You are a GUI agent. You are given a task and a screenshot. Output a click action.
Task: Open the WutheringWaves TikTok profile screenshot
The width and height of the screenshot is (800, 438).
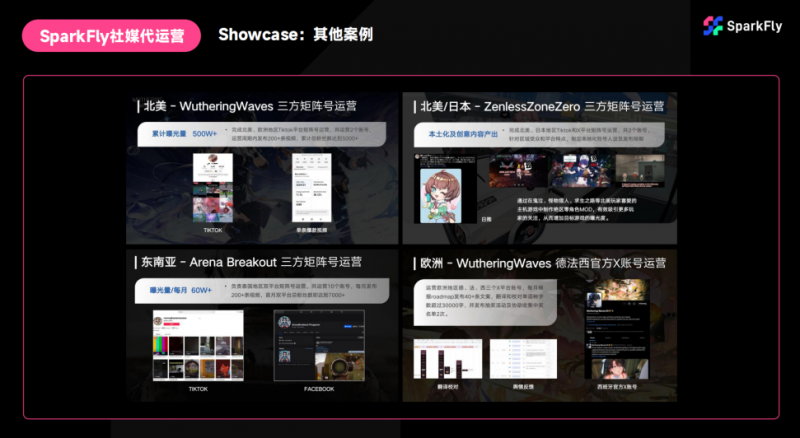(x=212, y=192)
